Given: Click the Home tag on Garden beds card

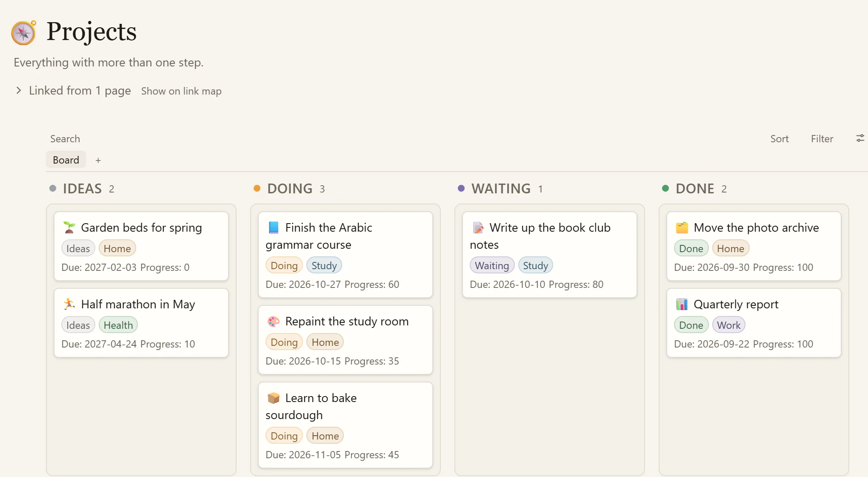Looking at the screenshot, I should pos(117,248).
